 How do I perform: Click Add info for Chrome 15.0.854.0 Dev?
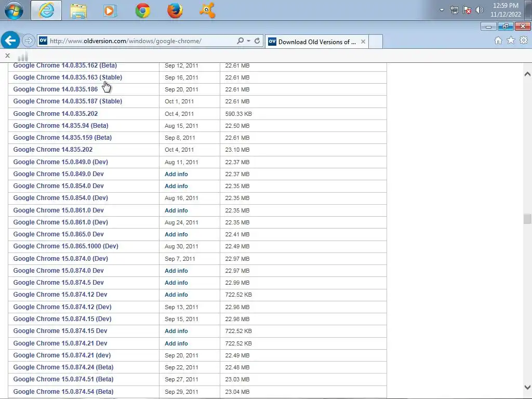click(x=176, y=186)
